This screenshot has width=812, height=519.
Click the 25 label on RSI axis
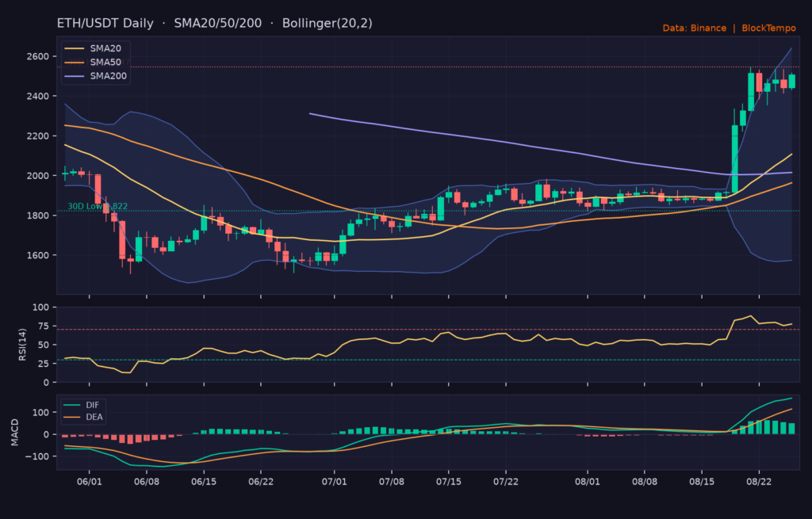(44, 364)
